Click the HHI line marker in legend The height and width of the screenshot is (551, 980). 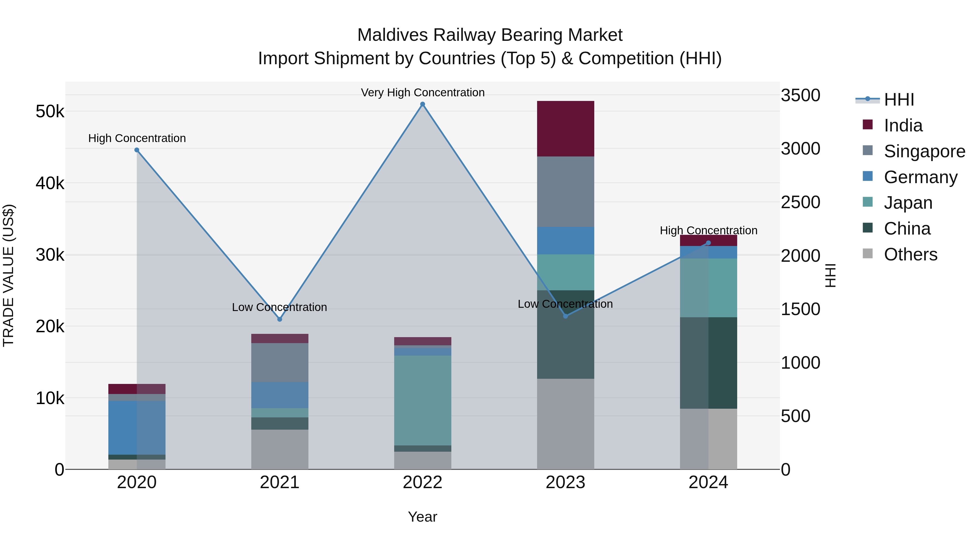[x=868, y=99]
